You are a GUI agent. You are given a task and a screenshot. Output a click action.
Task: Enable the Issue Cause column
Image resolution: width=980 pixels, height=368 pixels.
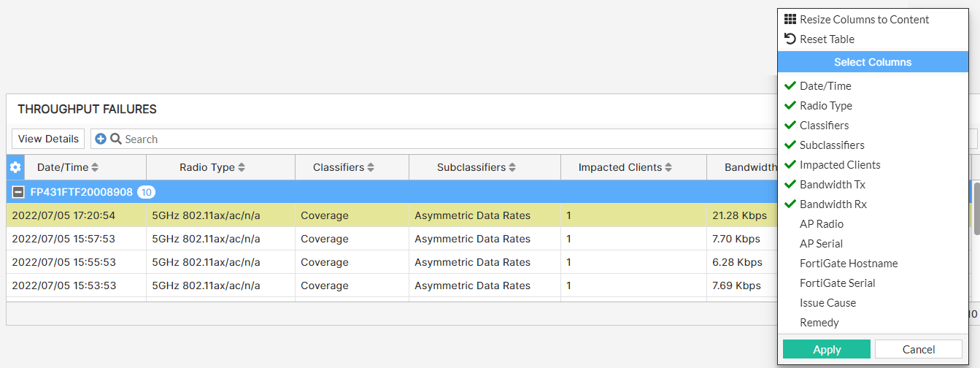[827, 303]
